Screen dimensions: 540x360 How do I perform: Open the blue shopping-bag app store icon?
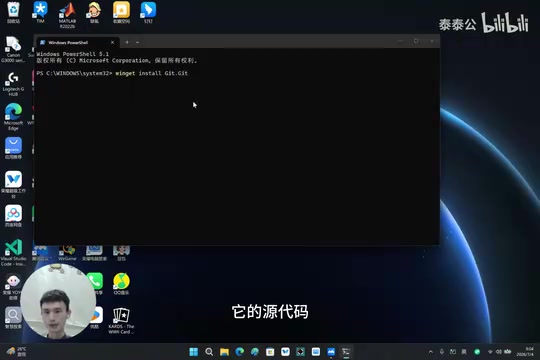click(13, 148)
